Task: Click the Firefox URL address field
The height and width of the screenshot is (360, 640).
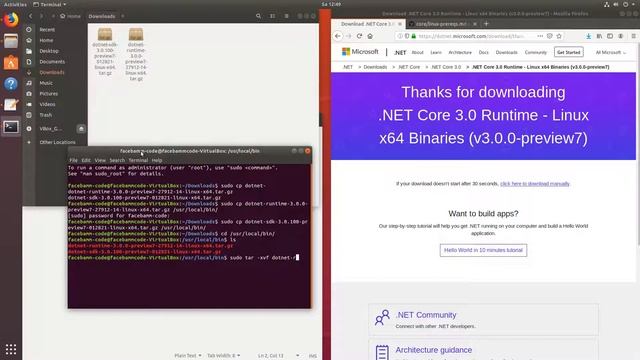Action: [471, 36]
